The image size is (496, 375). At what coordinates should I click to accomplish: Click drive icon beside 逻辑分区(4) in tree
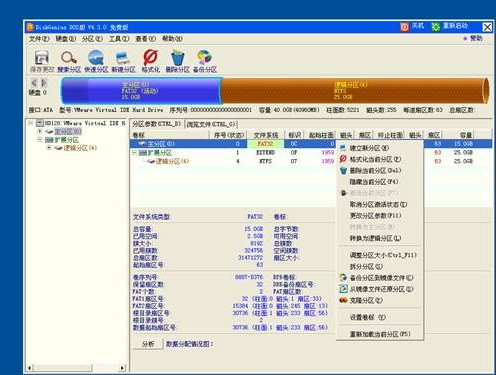coord(59,148)
